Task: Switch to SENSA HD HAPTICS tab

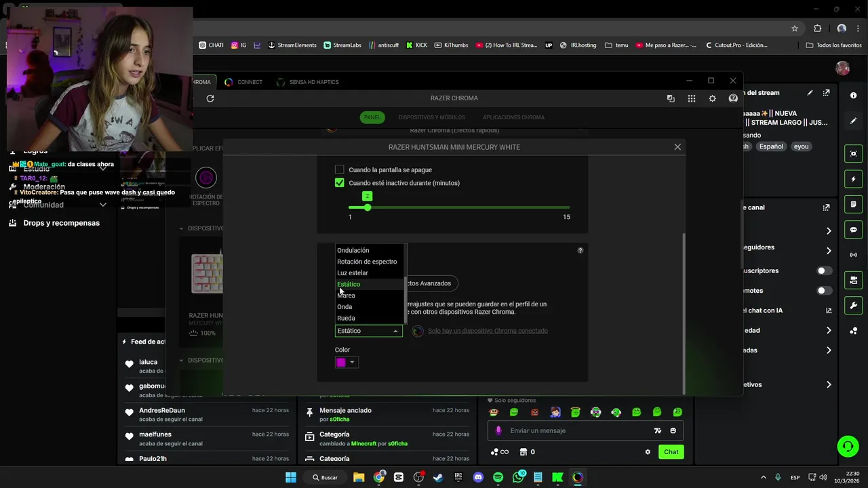Action: tap(307, 82)
